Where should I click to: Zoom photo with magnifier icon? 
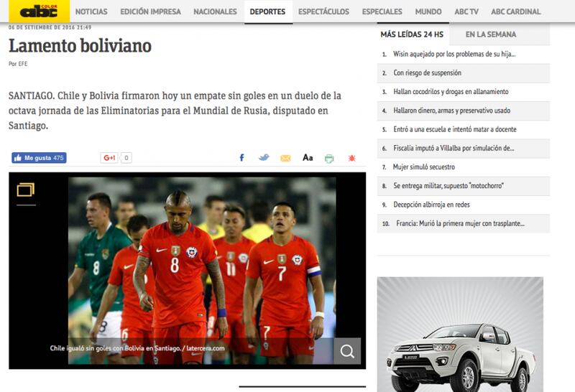[x=347, y=351]
